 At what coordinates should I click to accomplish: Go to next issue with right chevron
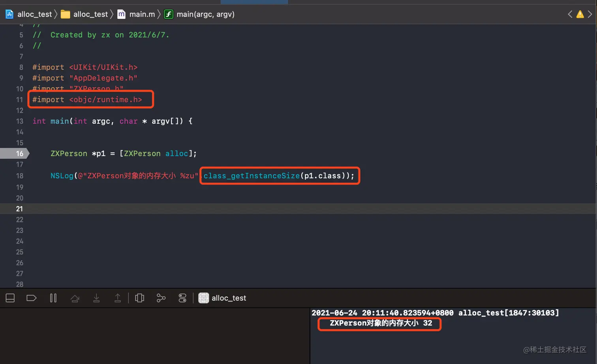point(590,14)
